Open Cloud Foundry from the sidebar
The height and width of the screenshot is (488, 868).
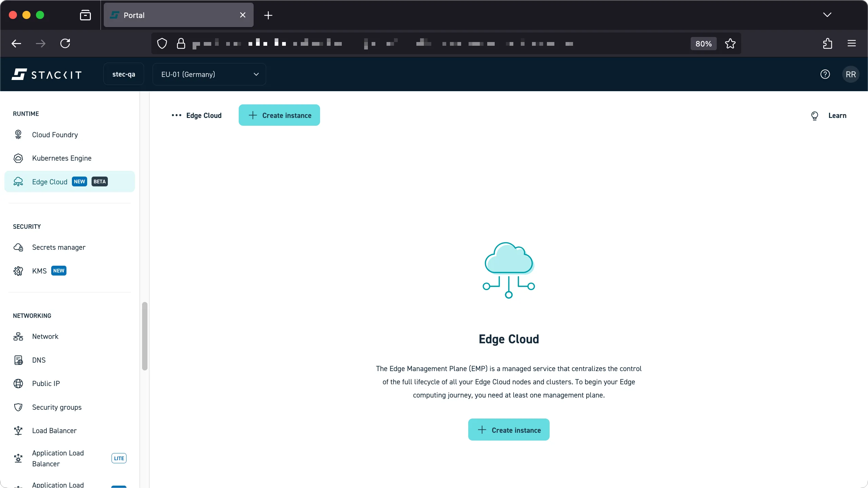[55, 135]
